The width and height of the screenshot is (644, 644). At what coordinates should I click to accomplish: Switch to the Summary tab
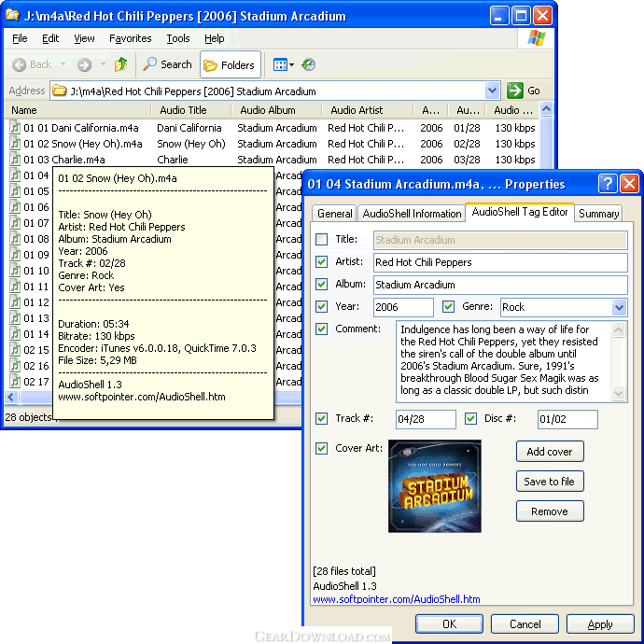click(598, 214)
